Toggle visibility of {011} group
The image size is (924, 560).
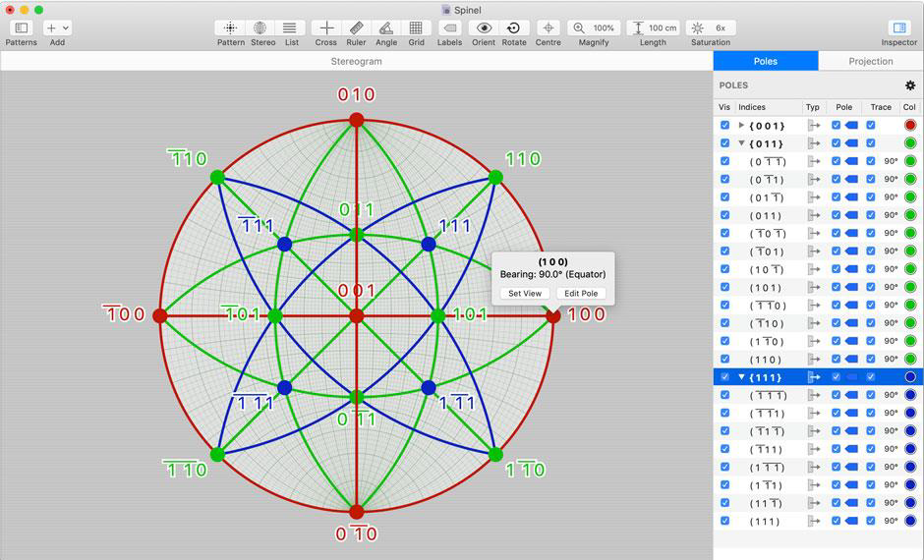724,143
